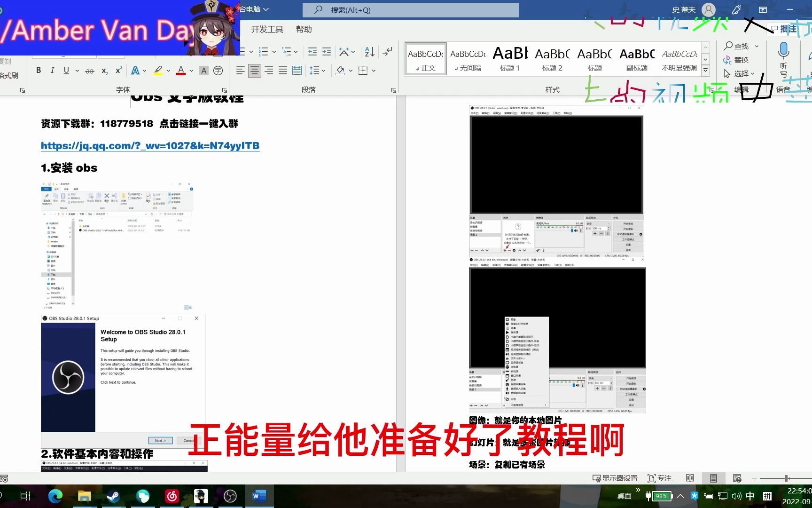Image resolution: width=812 pixels, height=508 pixels.
Task: Apply subscript formatting
Action: 104,71
